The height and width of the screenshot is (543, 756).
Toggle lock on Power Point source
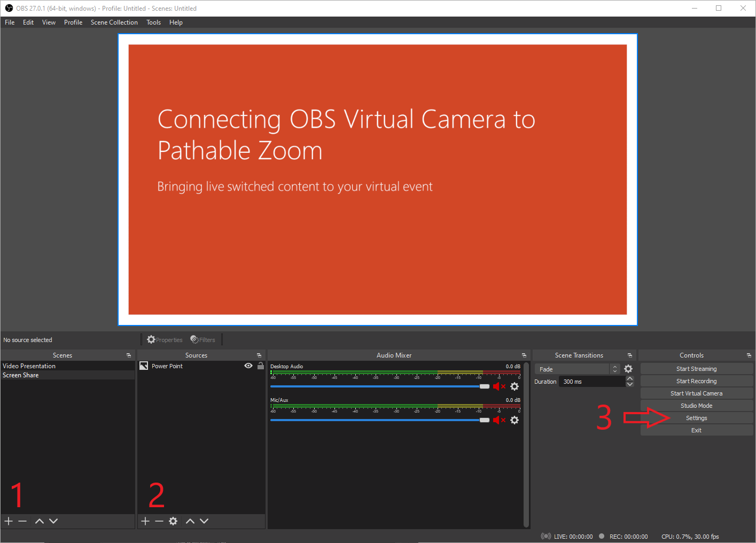(261, 366)
